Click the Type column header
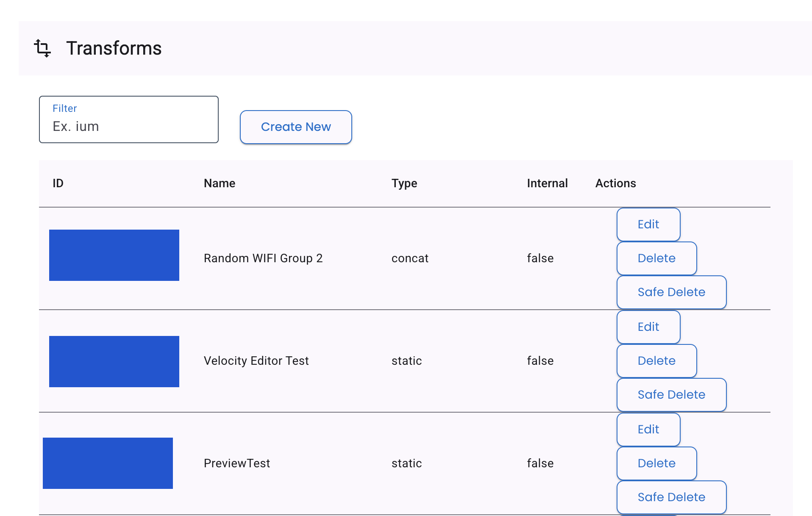 (x=404, y=183)
